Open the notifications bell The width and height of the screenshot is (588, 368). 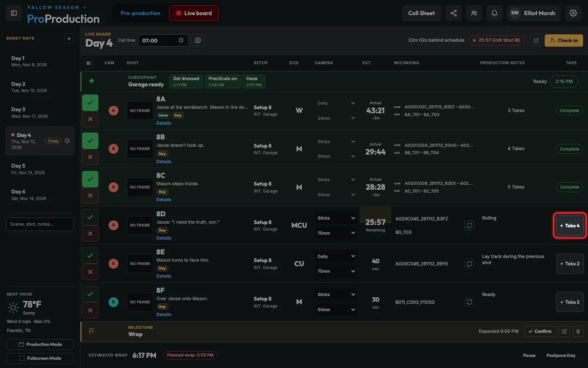coord(494,13)
